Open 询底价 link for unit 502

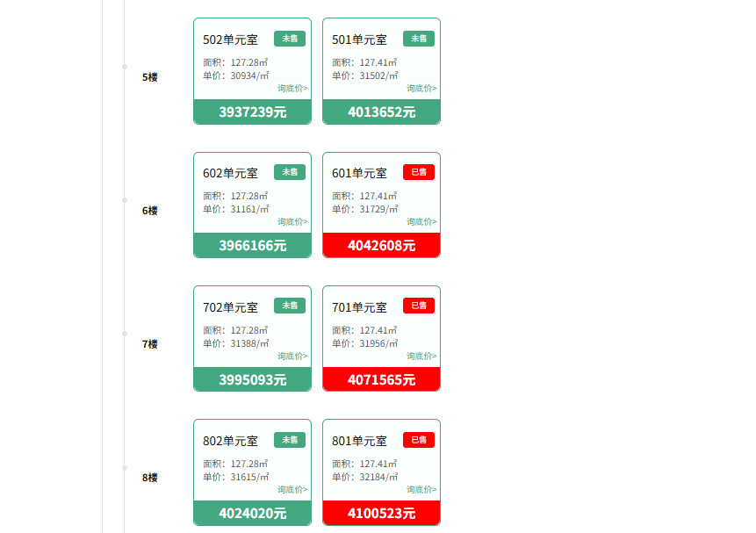(x=292, y=88)
